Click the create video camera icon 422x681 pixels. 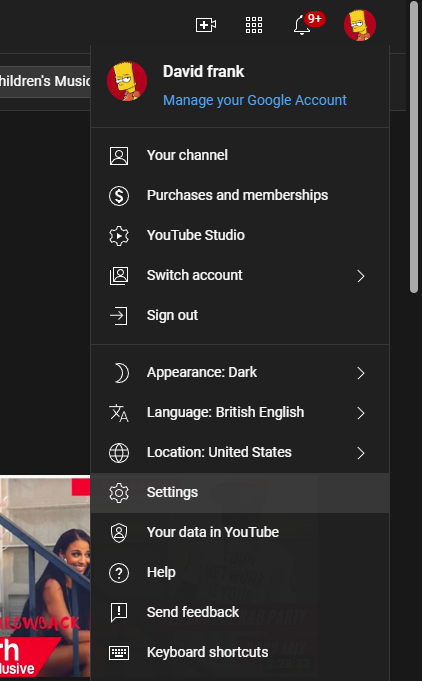[x=206, y=25]
